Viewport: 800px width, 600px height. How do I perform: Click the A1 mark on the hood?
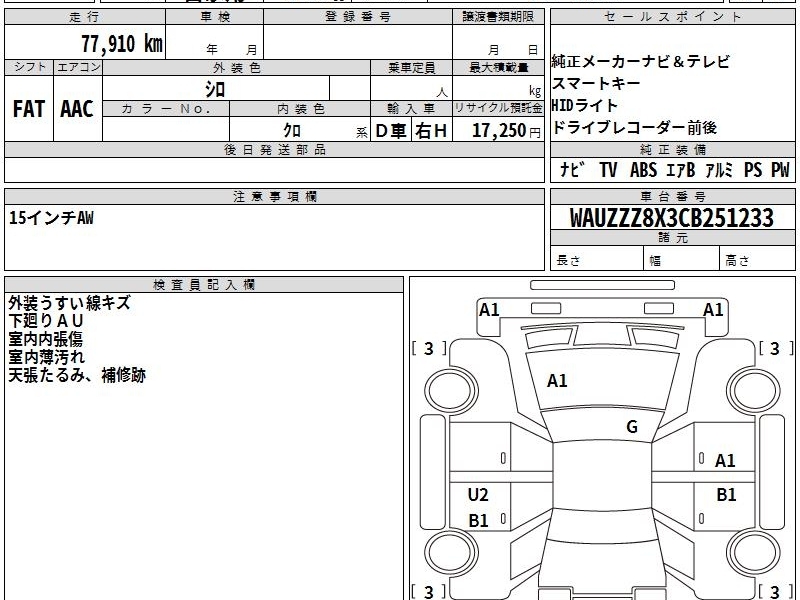pos(557,381)
